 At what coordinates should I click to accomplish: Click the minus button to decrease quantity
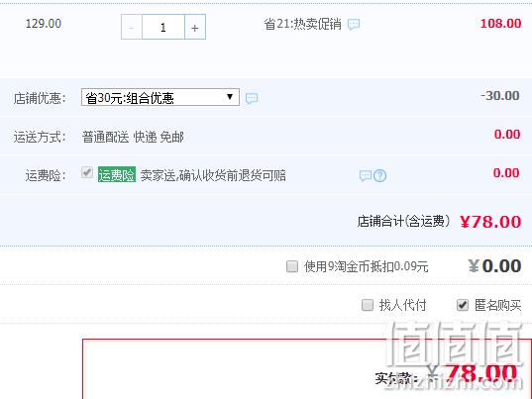tap(132, 27)
